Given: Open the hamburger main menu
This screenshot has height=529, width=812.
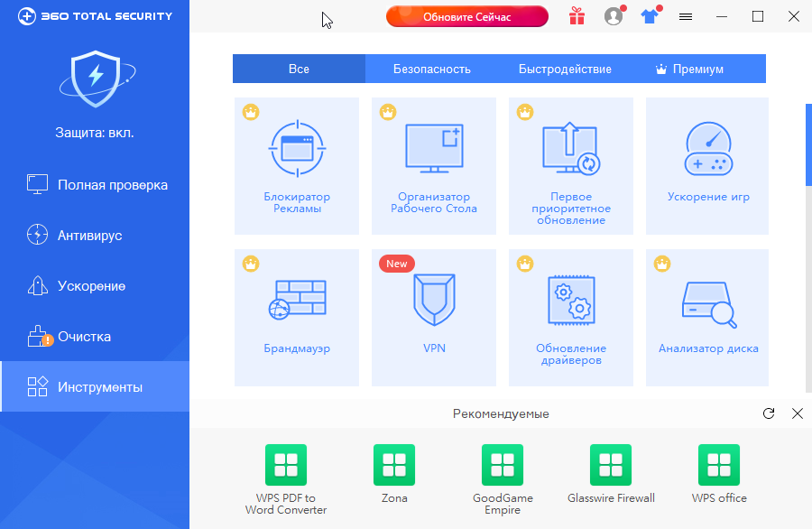Looking at the screenshot, I should click(686, 16).
